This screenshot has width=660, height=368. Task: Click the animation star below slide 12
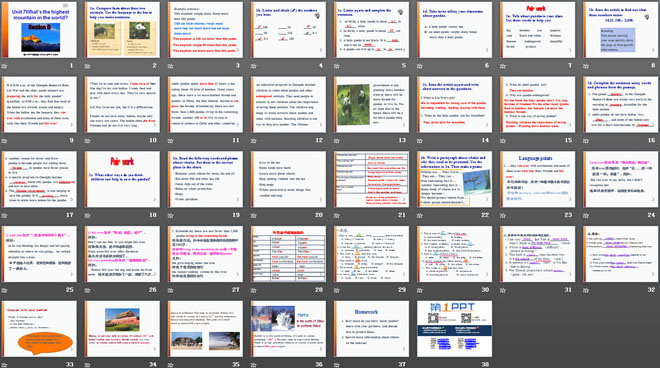pos(254,141)
